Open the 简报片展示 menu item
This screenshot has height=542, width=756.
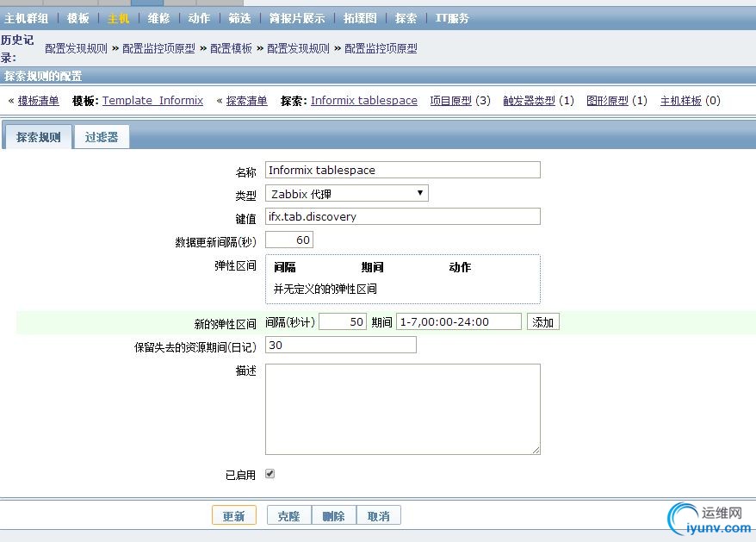coord(297,18)
